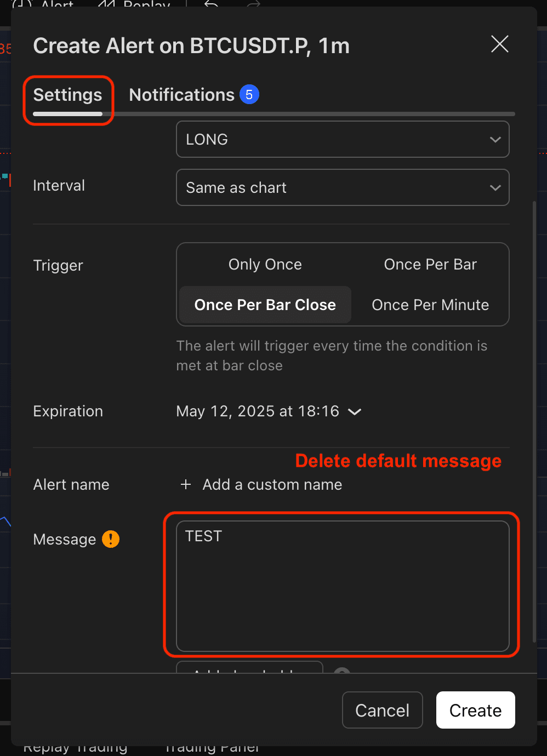Select the Only Once trigger option
Screen dimensions: 547x756
(x=265, y=265)
